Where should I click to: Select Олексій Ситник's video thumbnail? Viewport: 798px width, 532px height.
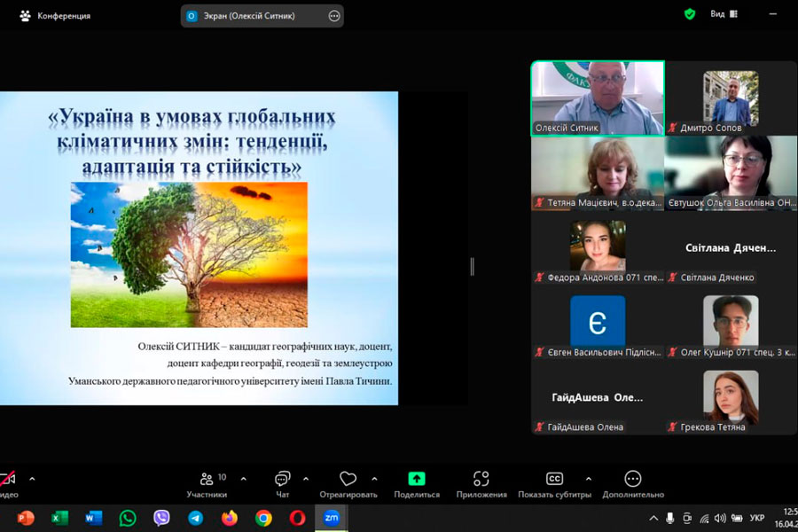pos(597,98)
